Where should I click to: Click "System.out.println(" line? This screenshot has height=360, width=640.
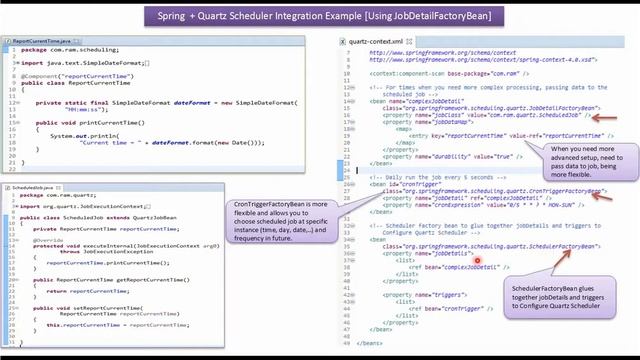coord(85,136)
